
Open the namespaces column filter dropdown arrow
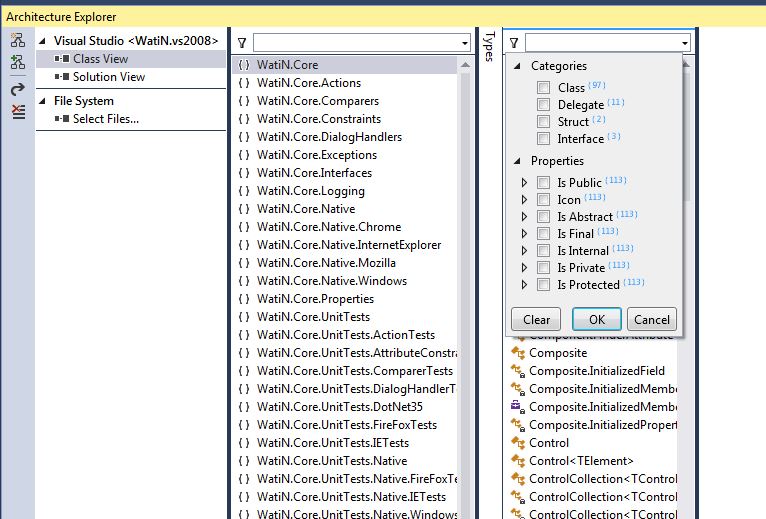coord(465,43)
